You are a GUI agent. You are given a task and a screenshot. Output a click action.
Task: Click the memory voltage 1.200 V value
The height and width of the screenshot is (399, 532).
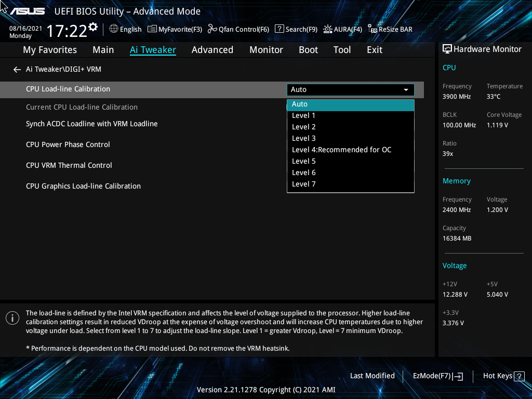(x=497, y=210)
